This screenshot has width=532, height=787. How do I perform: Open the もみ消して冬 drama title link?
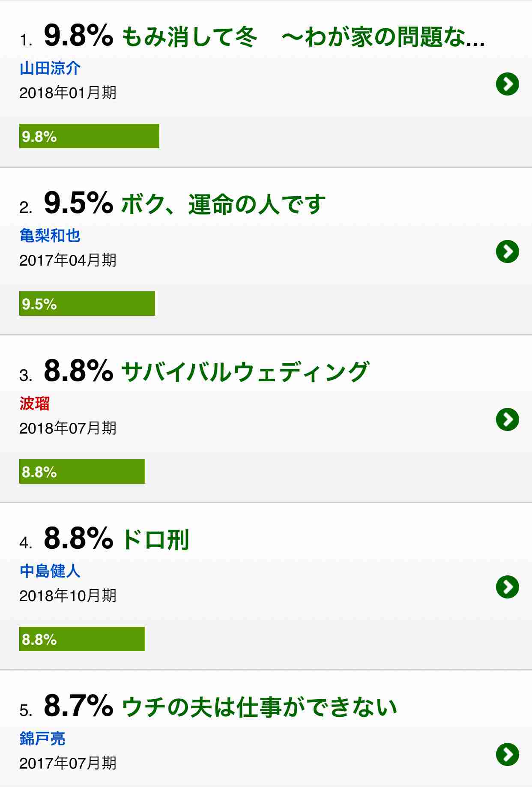coord(303,37)
